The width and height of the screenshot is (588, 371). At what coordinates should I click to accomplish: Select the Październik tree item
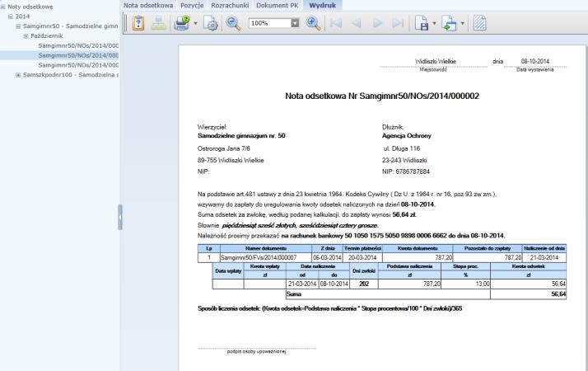coord(47,36)
